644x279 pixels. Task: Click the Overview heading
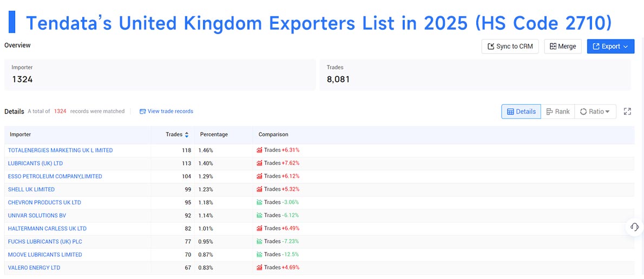[x=18, y=45]
